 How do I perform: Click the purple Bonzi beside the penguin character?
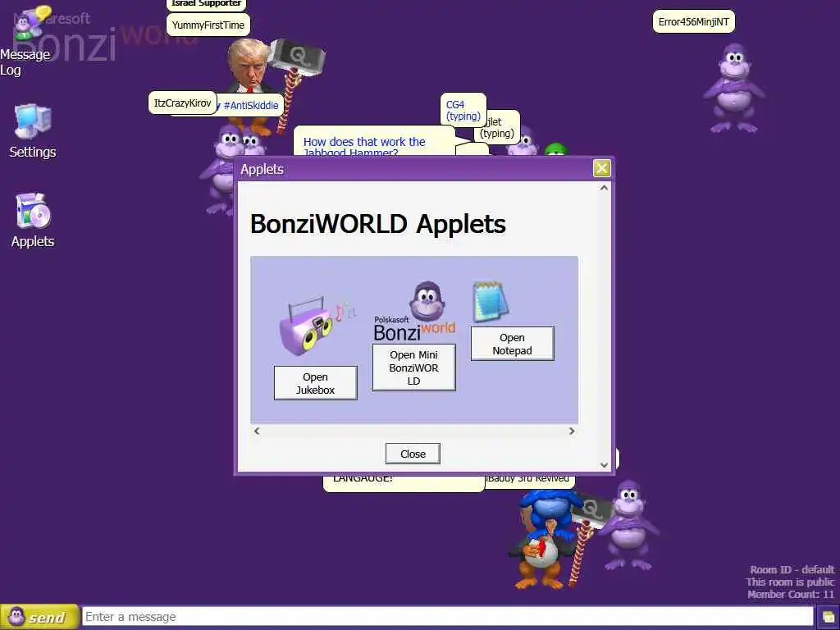pos(628,525)
